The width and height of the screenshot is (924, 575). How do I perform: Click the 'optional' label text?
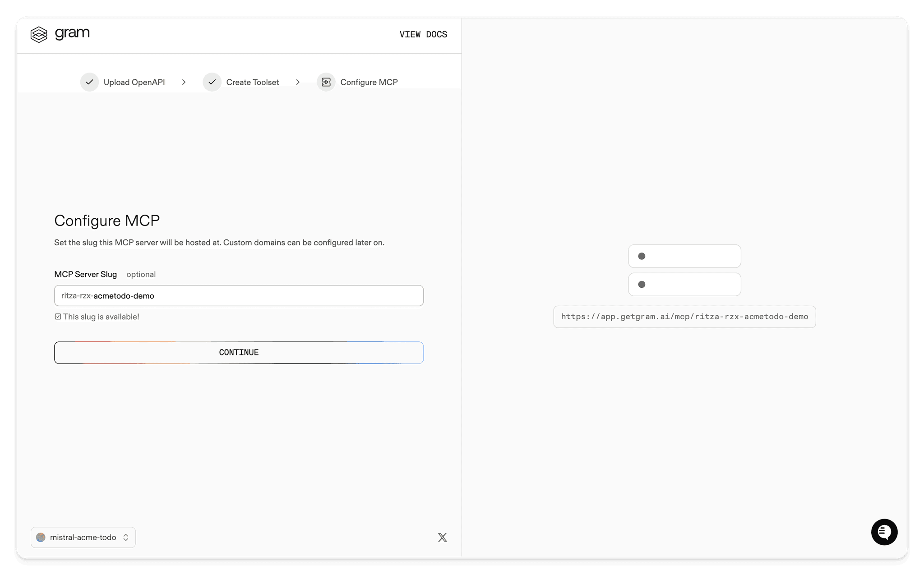(141, 274)
